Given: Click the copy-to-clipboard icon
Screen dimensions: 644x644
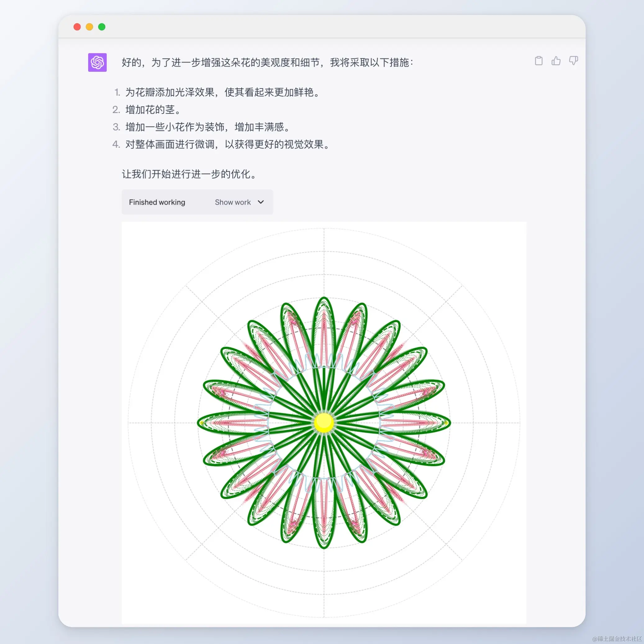Looking at the screenshot, I should pos(539,61).
